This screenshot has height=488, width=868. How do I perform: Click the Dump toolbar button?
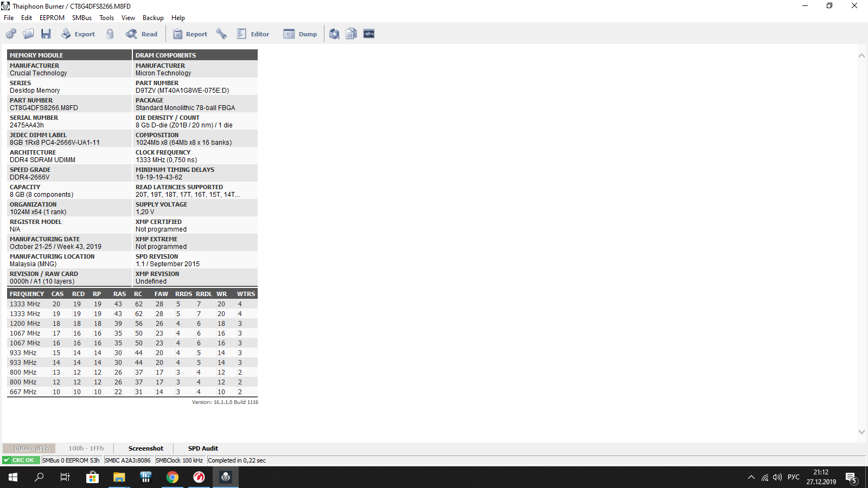[300, 34]
